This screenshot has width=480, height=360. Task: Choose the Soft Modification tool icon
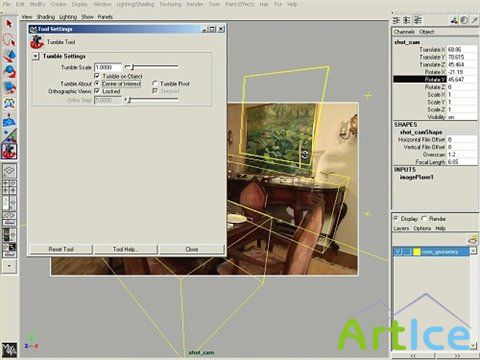(9, 119)
